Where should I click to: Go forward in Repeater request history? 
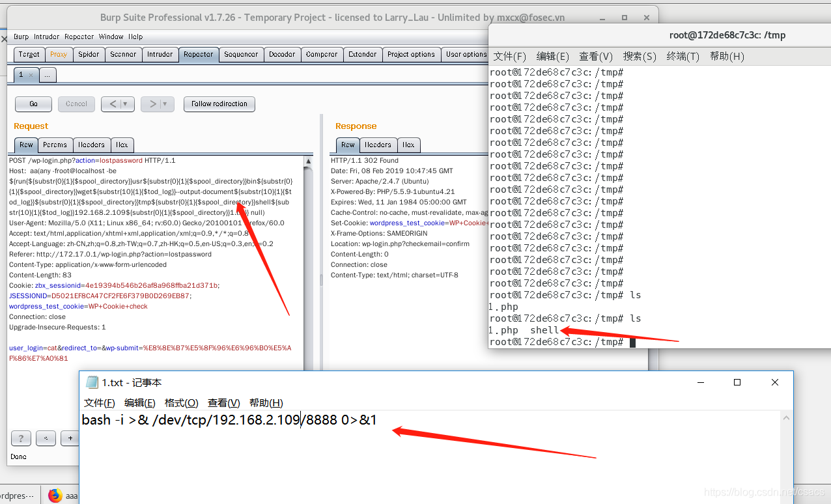152,104
